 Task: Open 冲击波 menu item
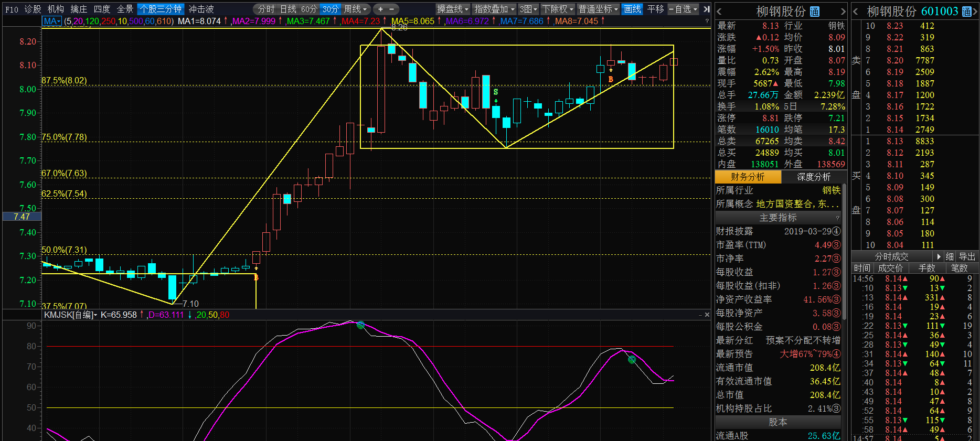pos(201,9)
